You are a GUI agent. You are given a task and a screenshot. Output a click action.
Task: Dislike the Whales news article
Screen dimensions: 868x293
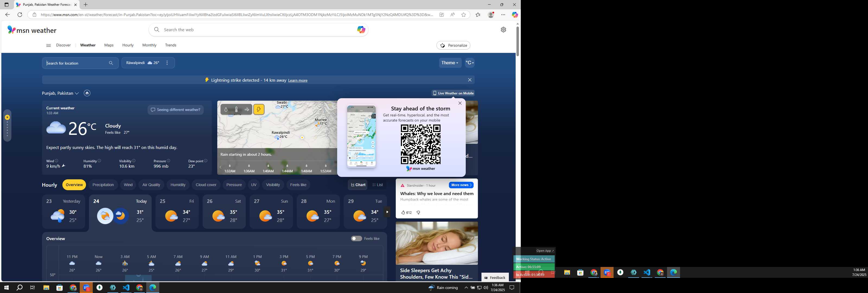(x=418, y=212)
